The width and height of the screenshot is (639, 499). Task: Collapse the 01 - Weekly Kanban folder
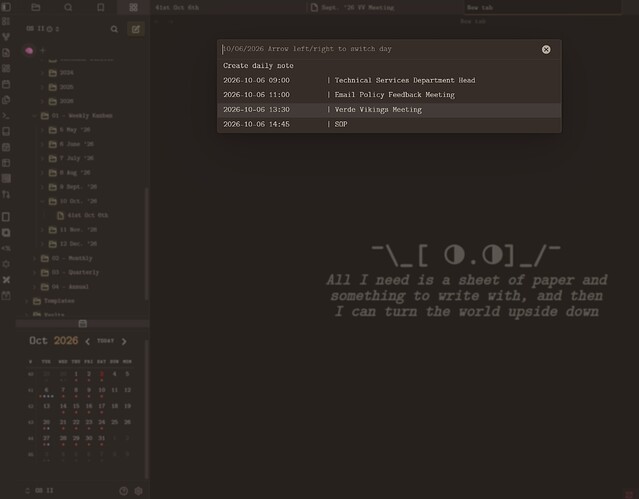(x=34, y=116)
